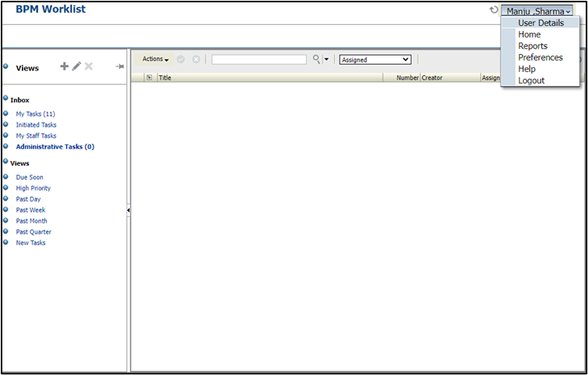588x375 pixels.
Task: Open the Past Quarter view
Action: [34, 232]
